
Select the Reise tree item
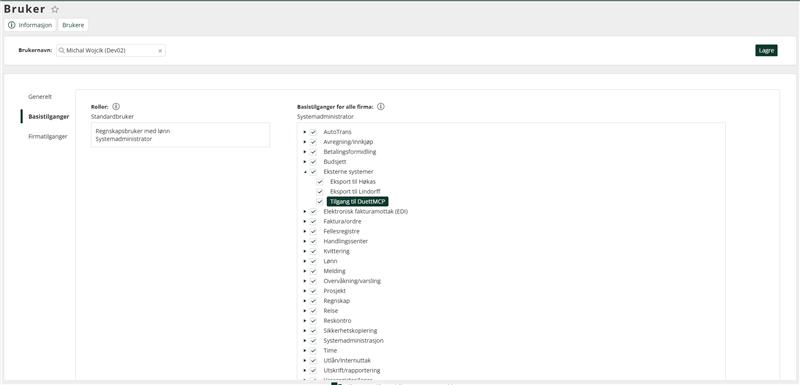pyautogui.click(x=331, y=311)
